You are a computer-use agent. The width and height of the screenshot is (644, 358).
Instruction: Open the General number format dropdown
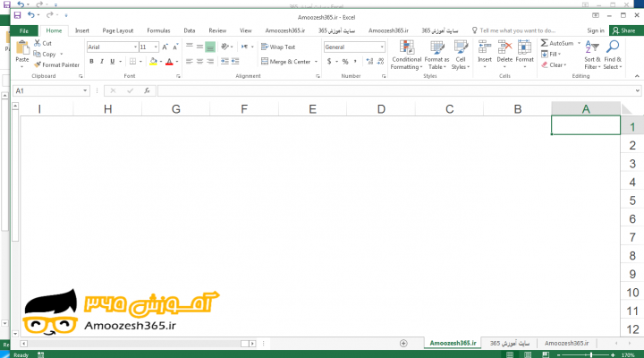(x=382, y=47)
